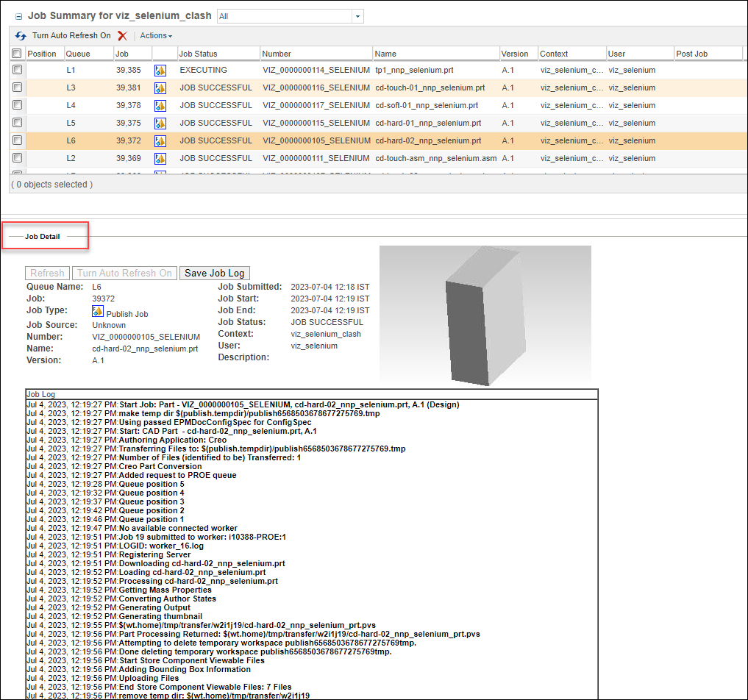Click the 0 objects selected status text
Viewport: 748px width, 700px height.
point(52,185)
